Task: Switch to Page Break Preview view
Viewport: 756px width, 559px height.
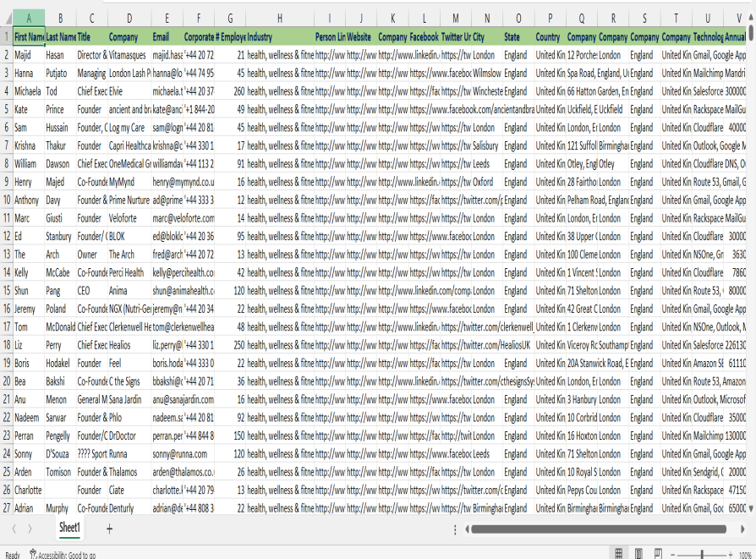Action: coord(656,553)
